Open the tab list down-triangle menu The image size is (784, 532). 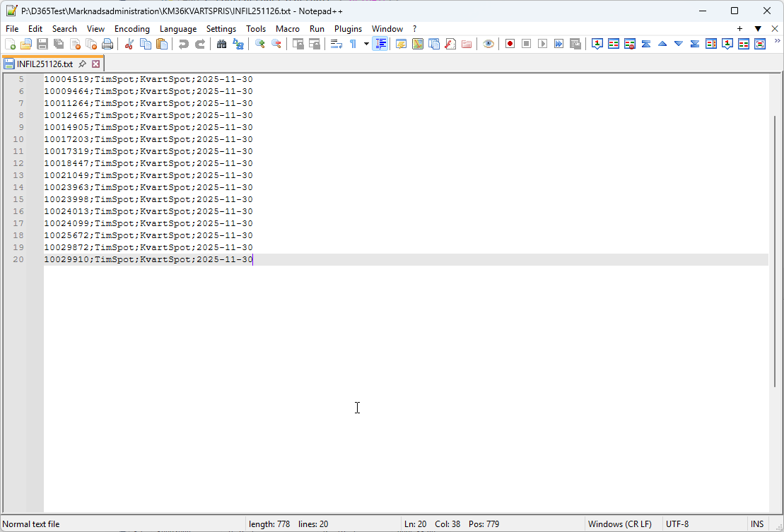758,29
